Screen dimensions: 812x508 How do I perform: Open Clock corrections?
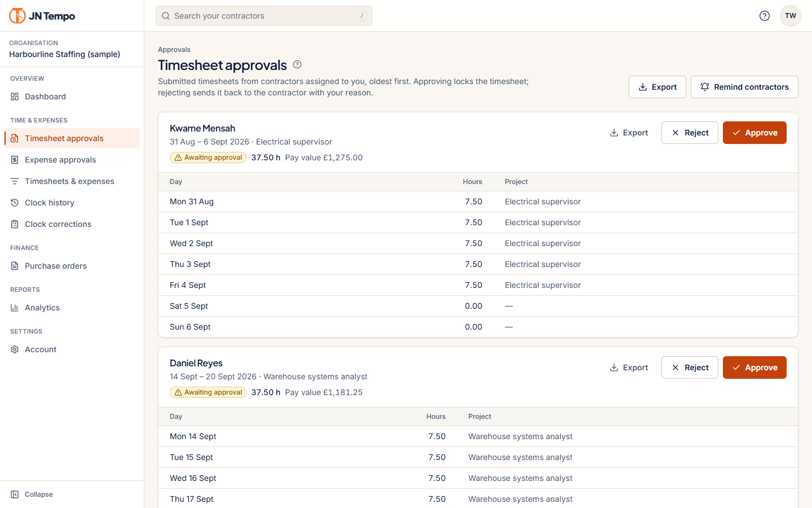[x=72, y=224]
